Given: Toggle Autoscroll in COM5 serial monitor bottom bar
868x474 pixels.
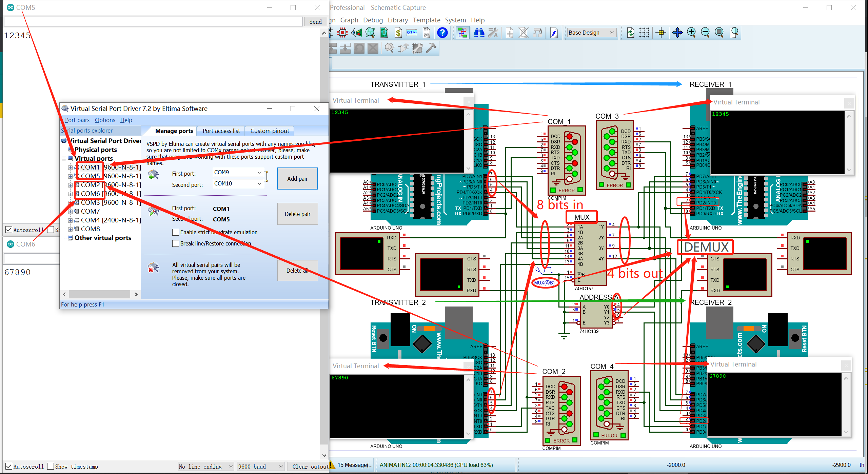Looking at the screenshot, I should point(9,467).
